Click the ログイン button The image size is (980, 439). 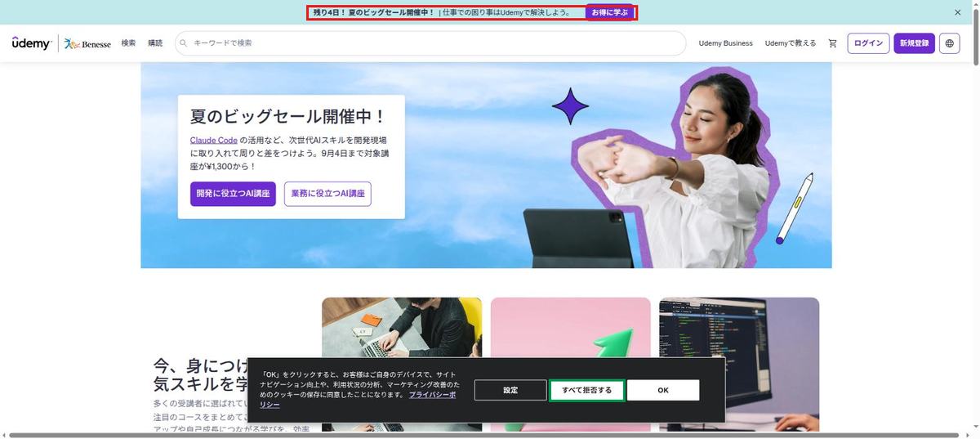868,43
